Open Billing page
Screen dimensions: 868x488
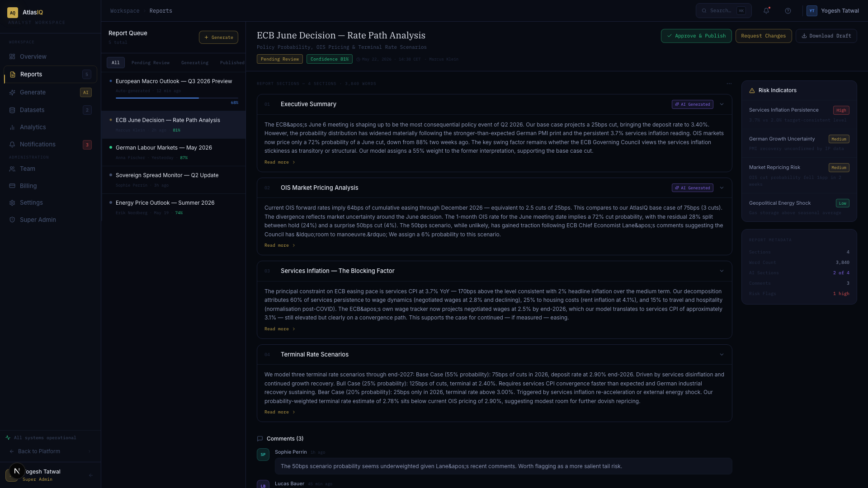[50, 186]
